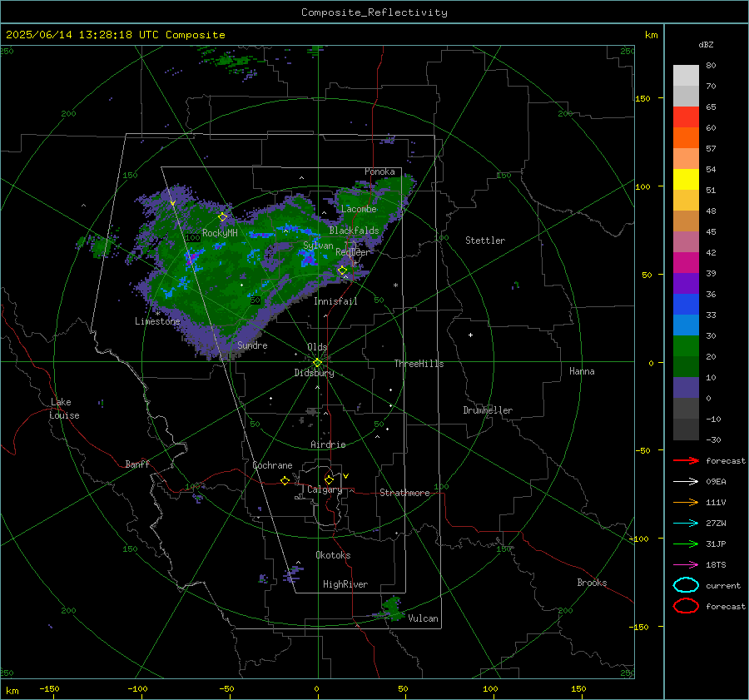Select the Limestone label on the map
This screenshot has width=749, height=700.
point(157,321)
